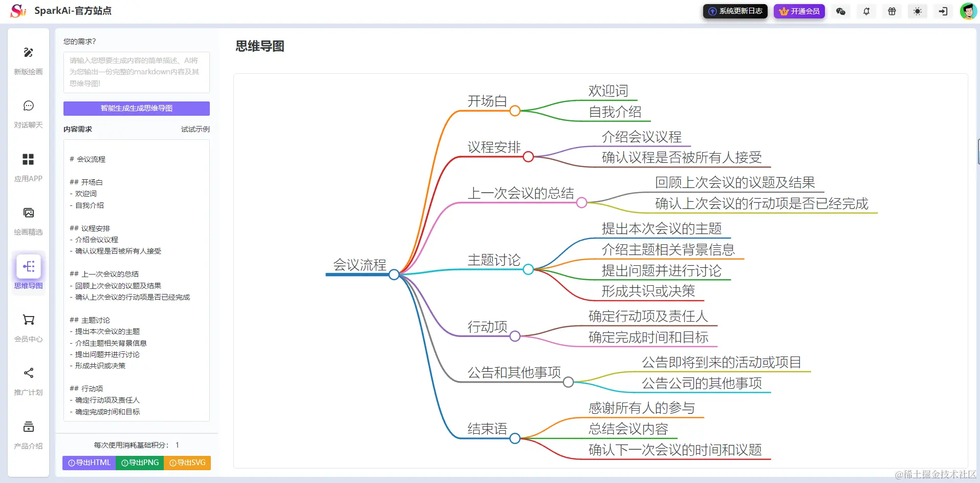Check notifications via the bell icon
The image size is (980, 483).
click(x=866, y=11)
